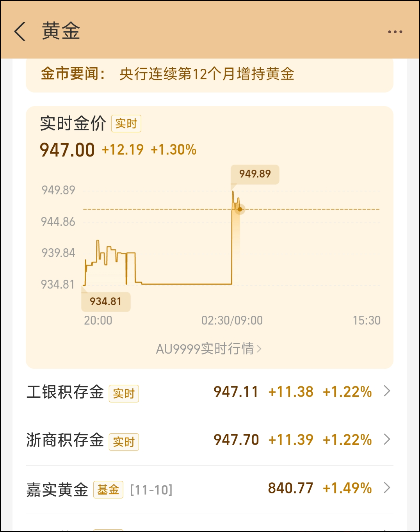Screen dimensions: 420x532
Task: Select the 934.81 low price bubble
Action: (x=106, y=302)
